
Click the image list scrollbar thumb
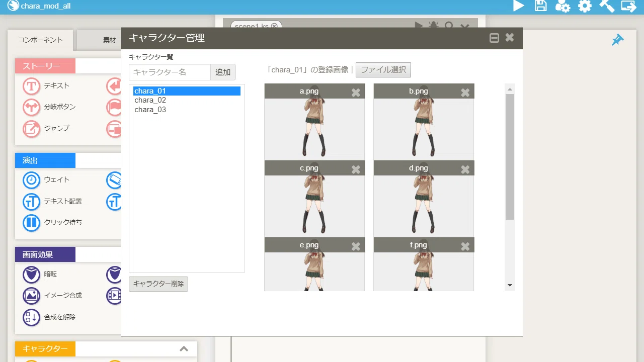(510, 157)
